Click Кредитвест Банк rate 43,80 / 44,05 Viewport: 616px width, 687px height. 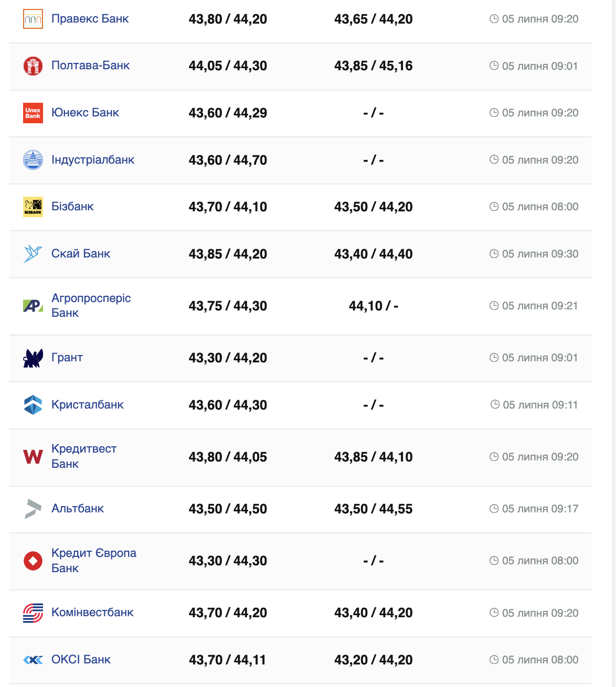point(228,457)
